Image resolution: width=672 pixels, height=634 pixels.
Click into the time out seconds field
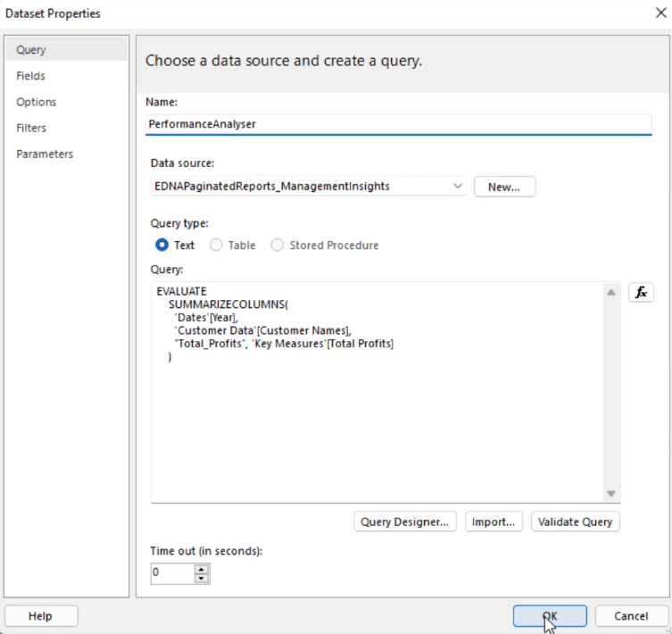point(173,573)
